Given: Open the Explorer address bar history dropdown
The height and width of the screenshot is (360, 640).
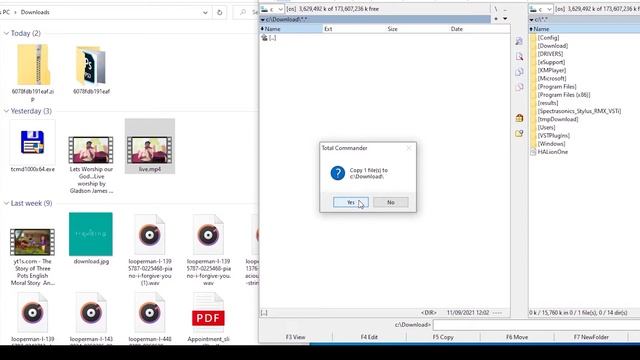Looking at the screenshot, I should tap(205, 13).
